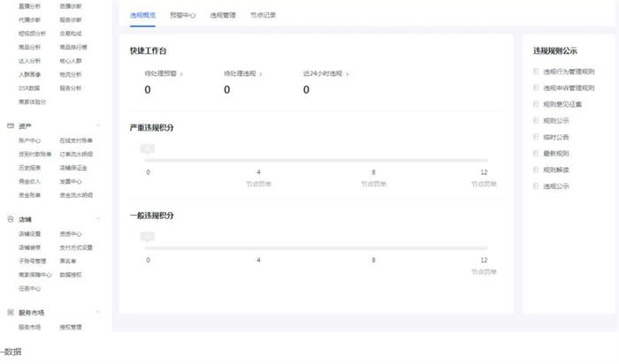The height and width of the screenshot is (364, 619).
Task: Click 节点罚单 under 4 in 严重违规积分
Action: tap(258, 184)
